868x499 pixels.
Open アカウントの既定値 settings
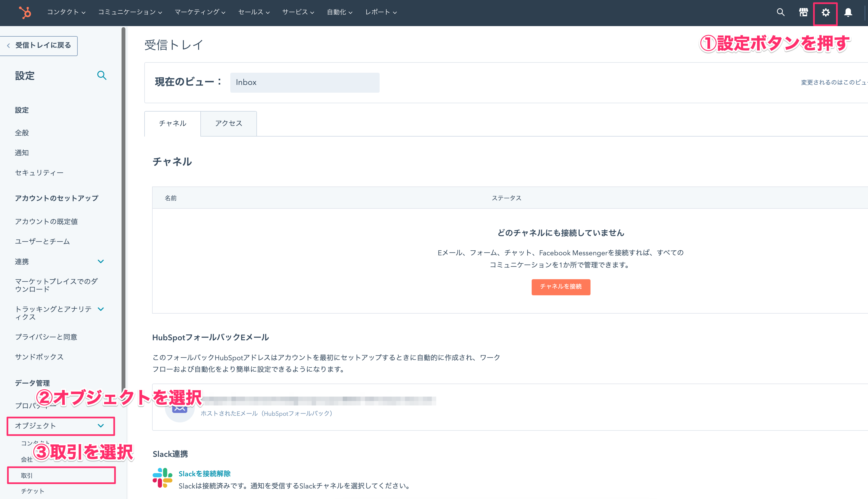click(x=46, y=222)
